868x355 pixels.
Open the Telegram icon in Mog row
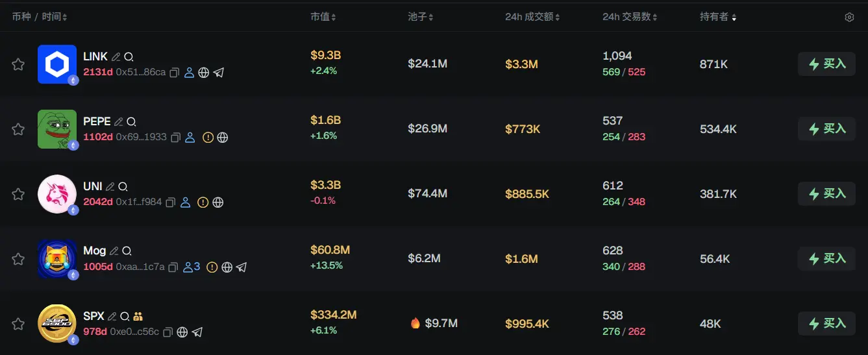coord(242,267)
